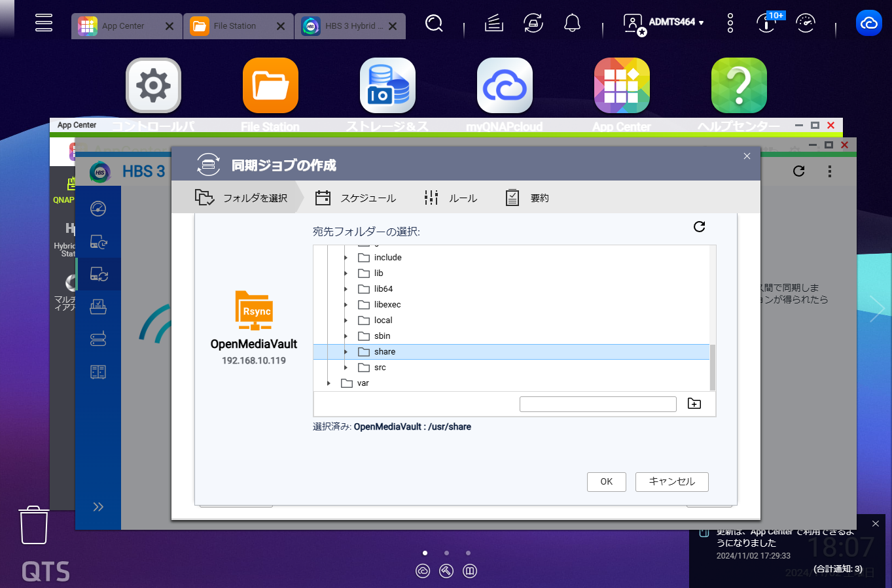Expand the share folder arrow

click(346, 352)
